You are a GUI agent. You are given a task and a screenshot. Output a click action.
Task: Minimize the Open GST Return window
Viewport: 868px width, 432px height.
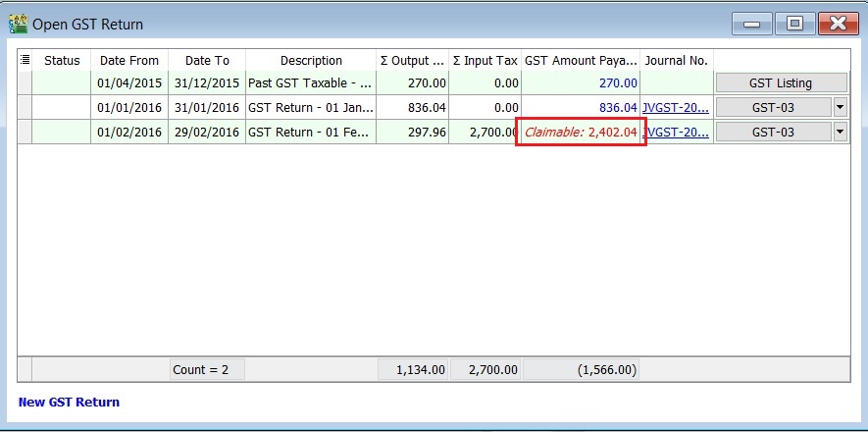tap(752, 24)
